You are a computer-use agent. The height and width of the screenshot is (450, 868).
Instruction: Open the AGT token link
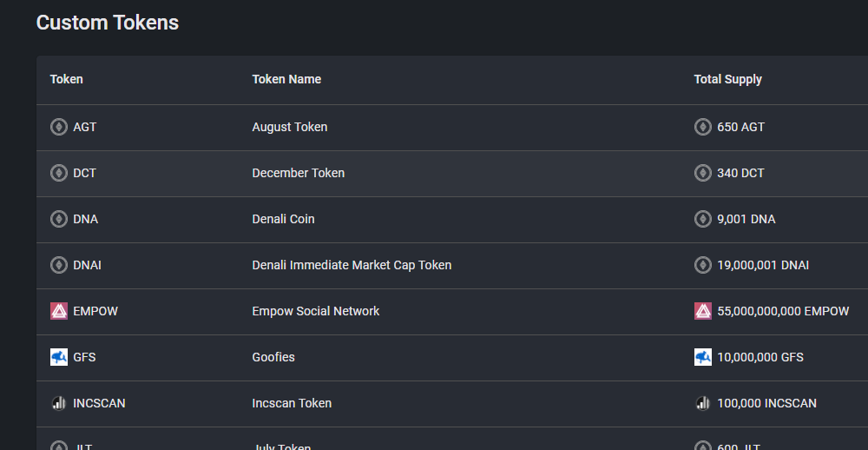click(x=85, y=127)
